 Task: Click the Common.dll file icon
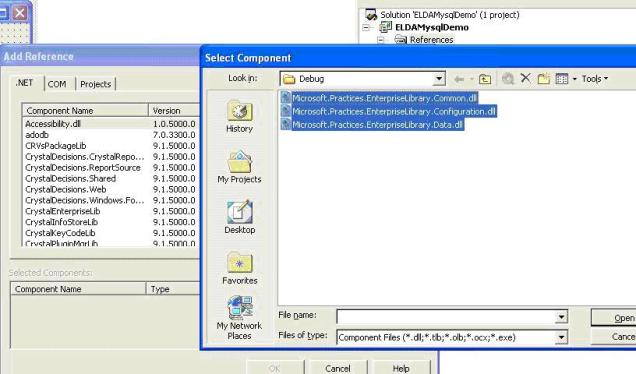[x=286, y=98]
